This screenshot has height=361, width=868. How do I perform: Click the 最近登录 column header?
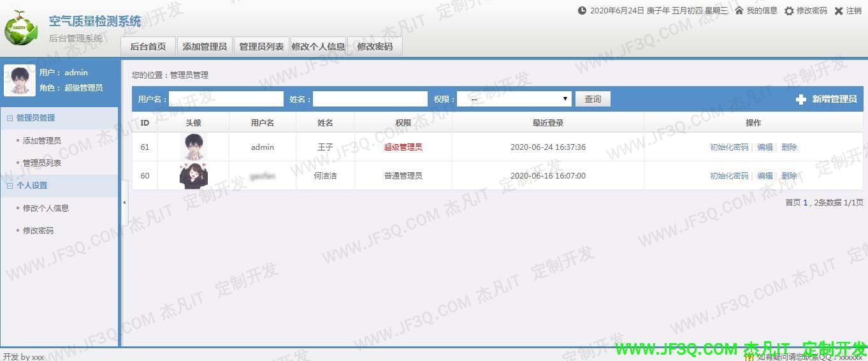[x=548, y=122]
